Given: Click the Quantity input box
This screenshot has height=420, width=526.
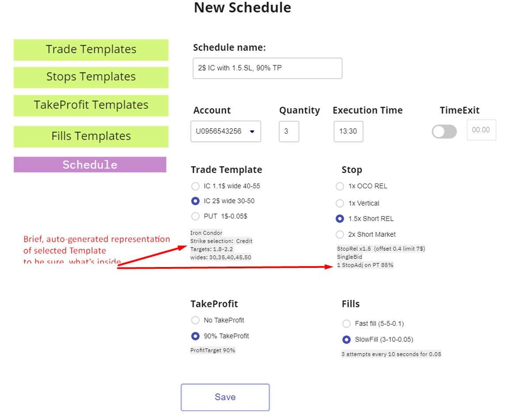Looking at the screenshot, I should 289,131.
